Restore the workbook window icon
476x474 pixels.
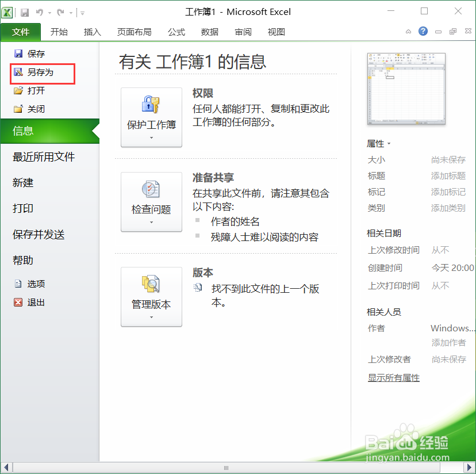coord(453,31)
